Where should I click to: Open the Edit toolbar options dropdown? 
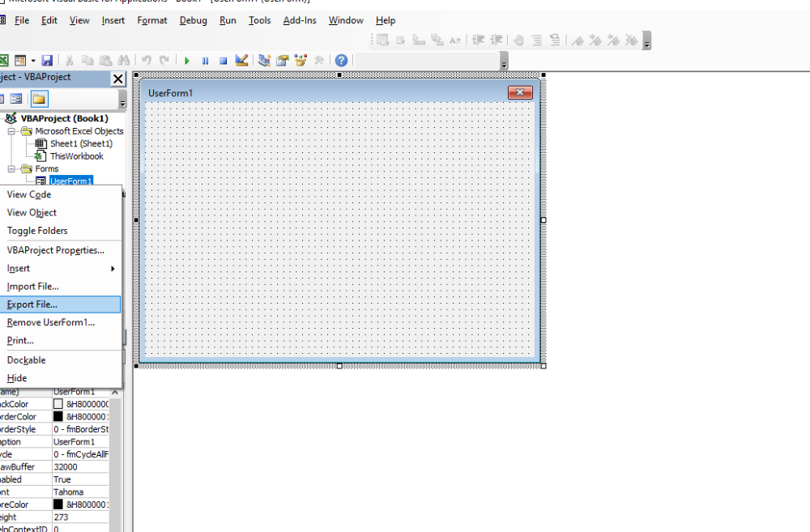(646, 40)
